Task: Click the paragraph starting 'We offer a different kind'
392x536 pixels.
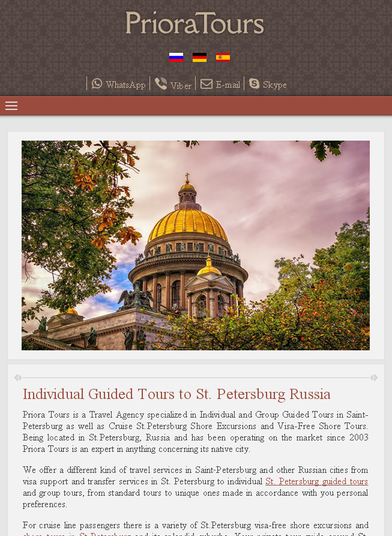Action: coord(195,487)
